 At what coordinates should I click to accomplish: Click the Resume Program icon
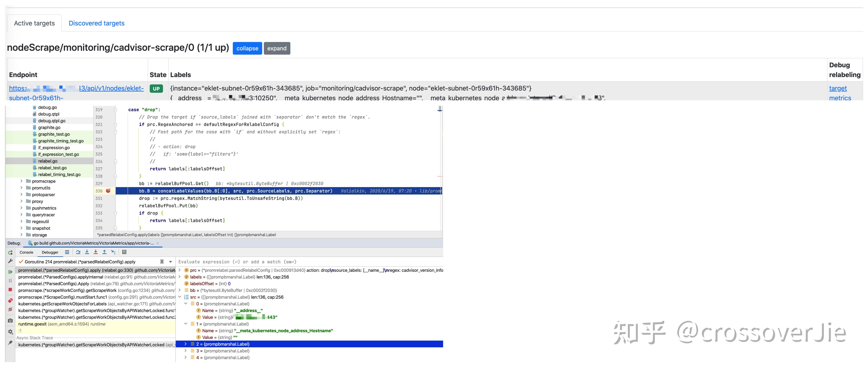[x=10, y=272]
